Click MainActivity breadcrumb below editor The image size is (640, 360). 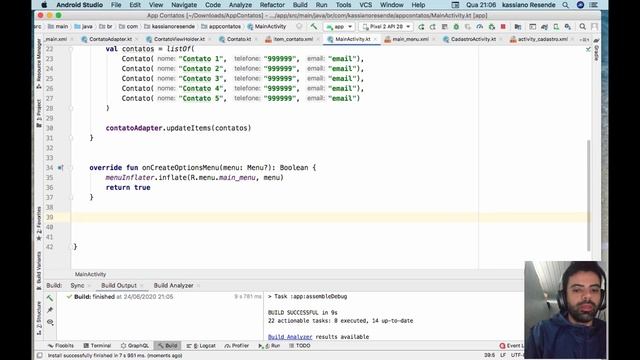tap(90, 274)
